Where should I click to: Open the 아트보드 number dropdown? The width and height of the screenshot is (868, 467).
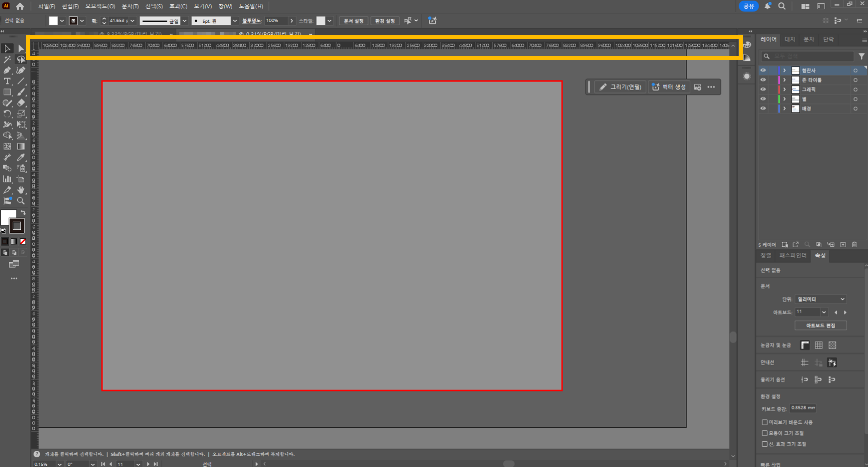[x=811, y=312]
